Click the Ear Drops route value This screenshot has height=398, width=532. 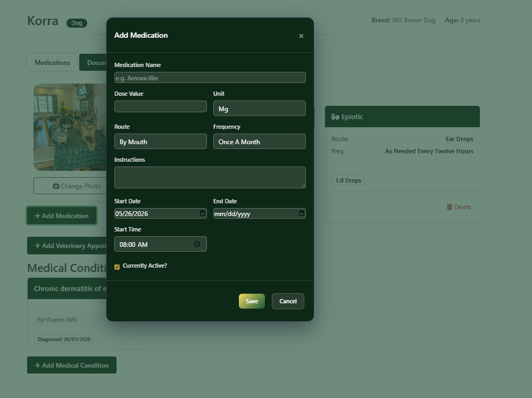pos(460,139)
